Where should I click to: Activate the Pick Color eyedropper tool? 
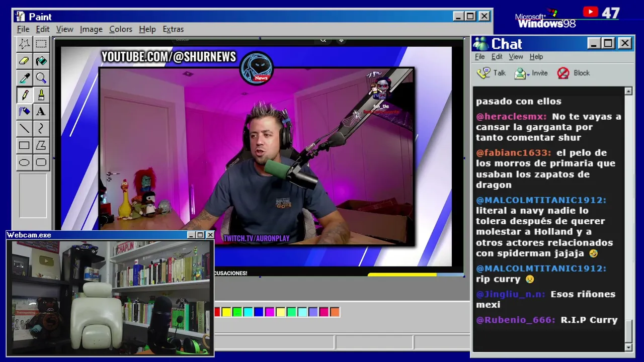pyautogui.click(x=24, y=78)
